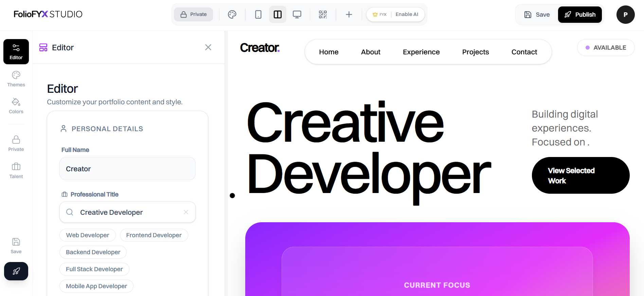Choose the Full Stack Developer chip

click(94, 269)
